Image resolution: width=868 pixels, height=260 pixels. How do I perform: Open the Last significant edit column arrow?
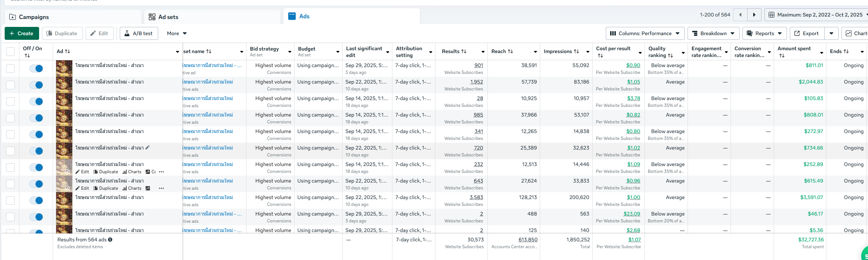tap(388, 52)
